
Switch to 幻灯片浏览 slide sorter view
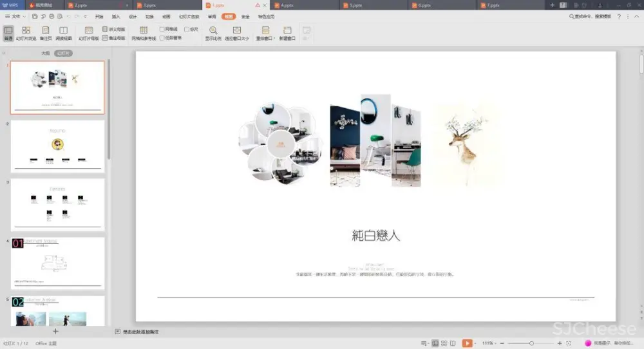coord(26,33)
